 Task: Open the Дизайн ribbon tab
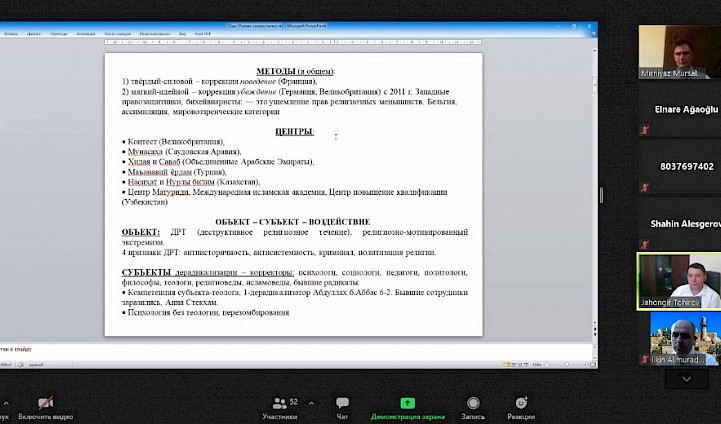pyautogui.click(x=34, y=34)
